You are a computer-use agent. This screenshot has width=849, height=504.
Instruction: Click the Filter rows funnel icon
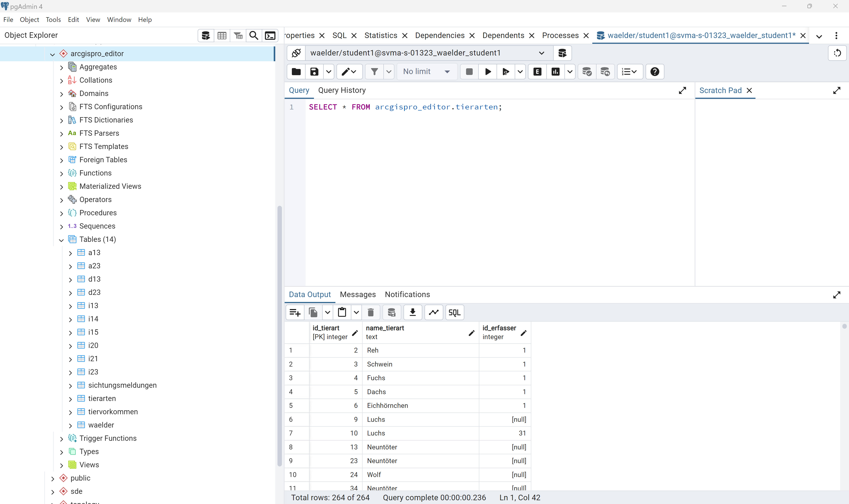tap(374, 72)
